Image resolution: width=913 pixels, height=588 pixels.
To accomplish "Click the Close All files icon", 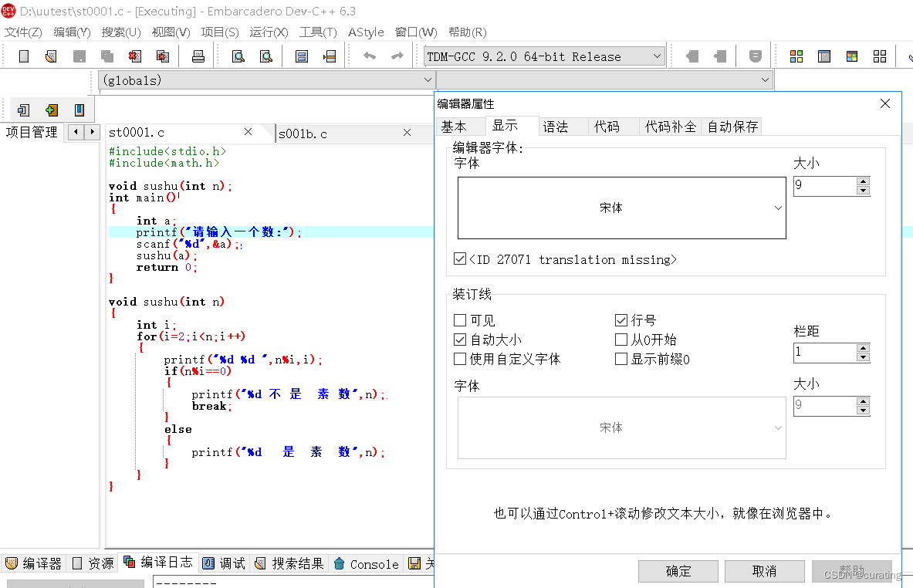I will [x=163, y=56].
